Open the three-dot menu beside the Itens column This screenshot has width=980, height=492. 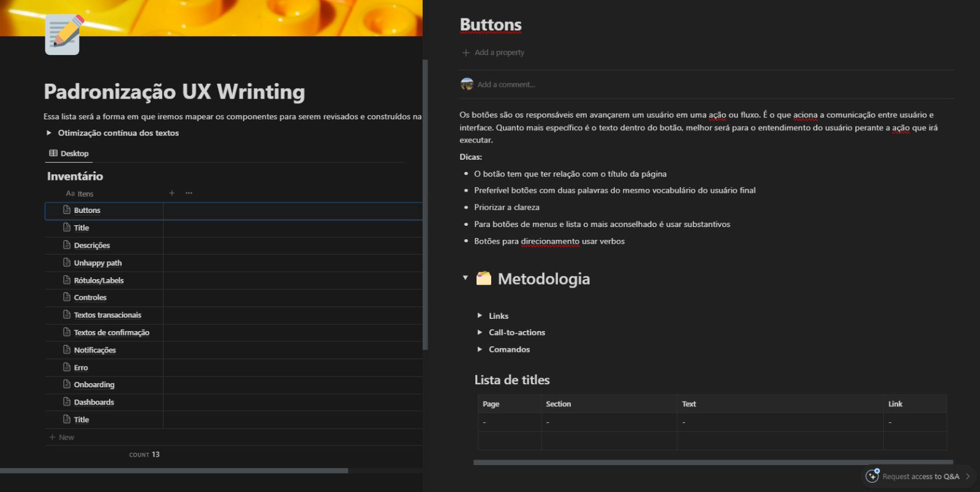pyautogui.click(x=189, y=193)
